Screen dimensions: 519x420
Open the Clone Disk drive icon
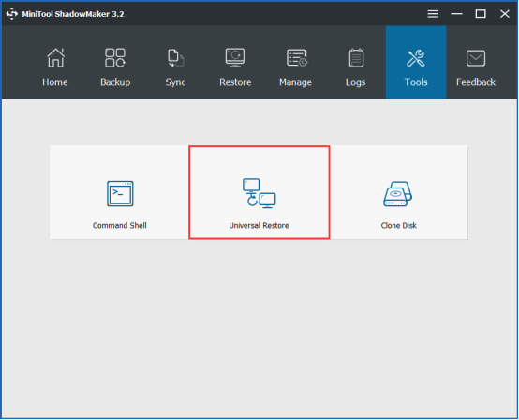pyautogui.click(x=397, y=194)
